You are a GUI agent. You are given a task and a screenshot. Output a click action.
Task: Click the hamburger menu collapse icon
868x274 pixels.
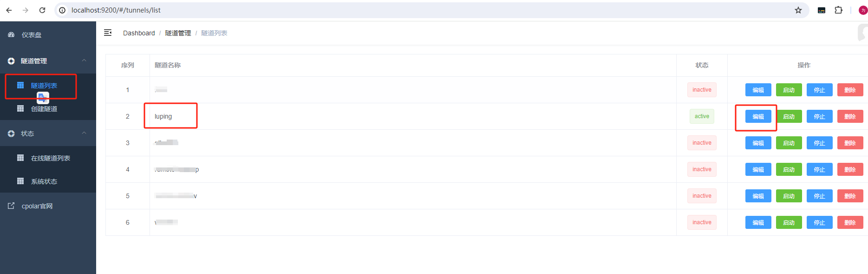pyautogui.click(x=108, y=33)
